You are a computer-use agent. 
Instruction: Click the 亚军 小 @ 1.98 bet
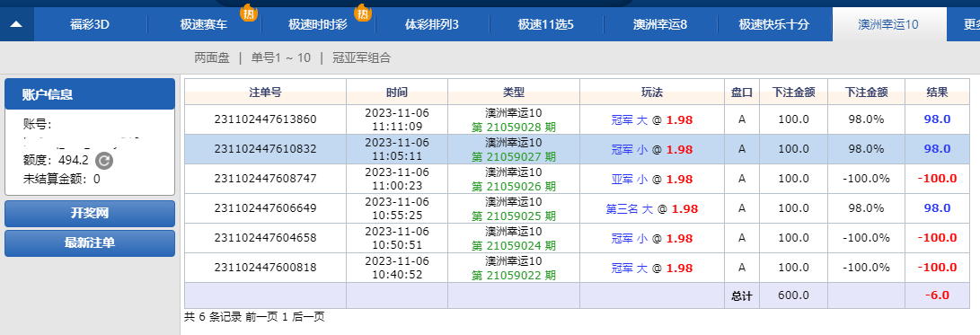tap(652, 179)
